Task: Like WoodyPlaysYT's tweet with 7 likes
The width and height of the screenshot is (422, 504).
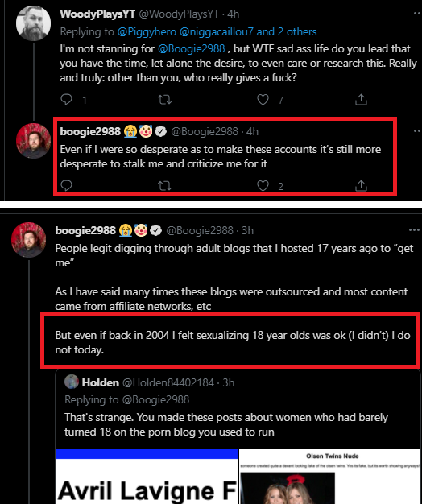Action: tap(263, 100)
